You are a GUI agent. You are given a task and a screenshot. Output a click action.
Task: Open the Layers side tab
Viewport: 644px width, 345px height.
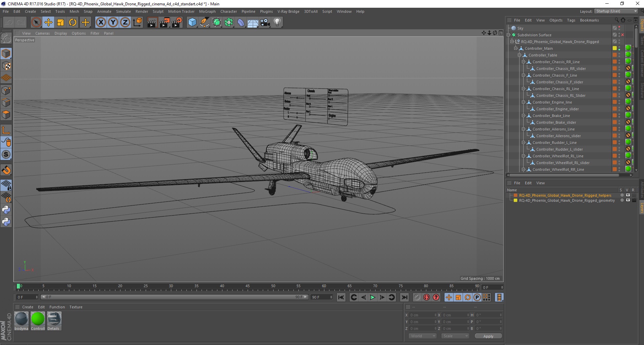pos(642,208)
